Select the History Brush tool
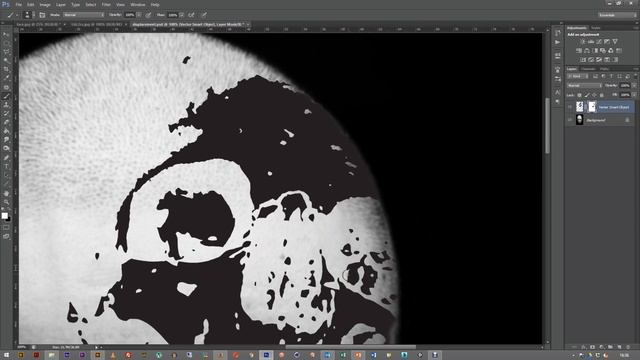This screenshot has width=640, height=360. coord(6,113)
